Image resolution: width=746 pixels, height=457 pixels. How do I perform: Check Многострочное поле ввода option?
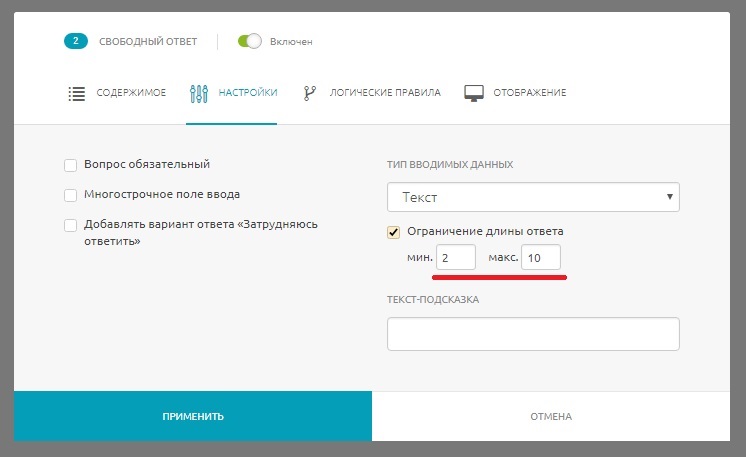(70, 195)
